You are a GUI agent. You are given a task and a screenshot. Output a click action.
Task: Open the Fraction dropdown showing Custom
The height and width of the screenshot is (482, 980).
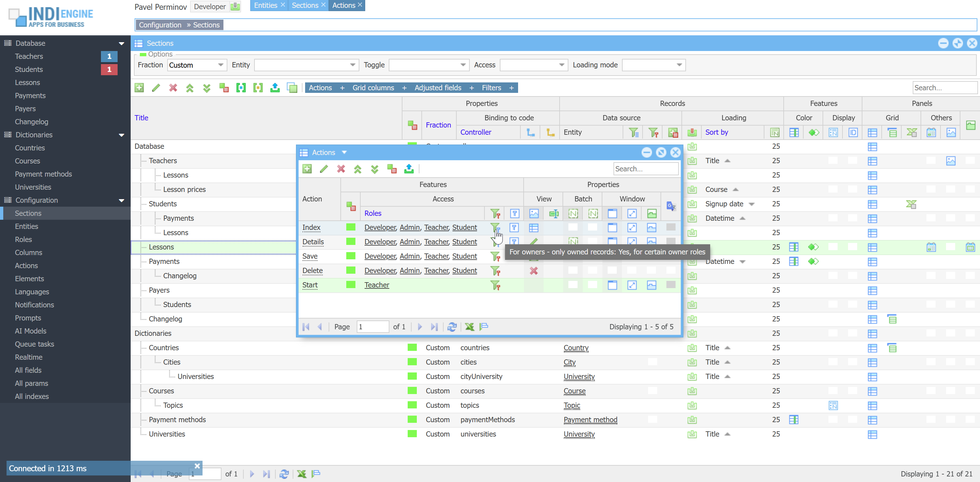[x=220, y=65]
